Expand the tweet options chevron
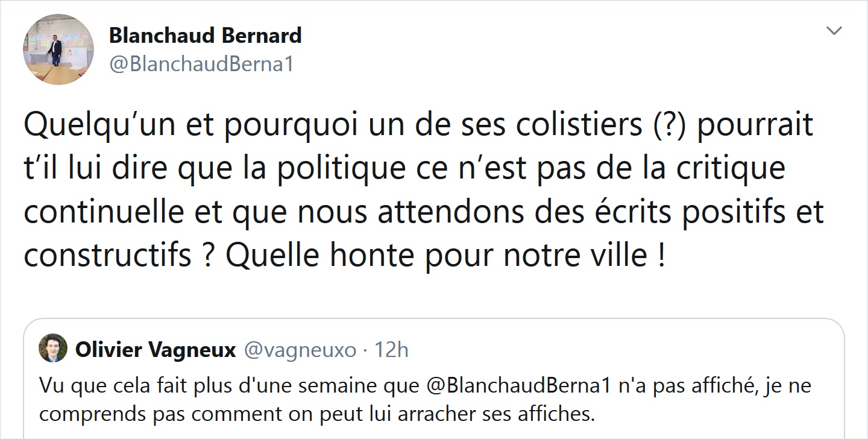Image resolution: width=868 pixels, height=439 pixels. click(x=834, y=31)
